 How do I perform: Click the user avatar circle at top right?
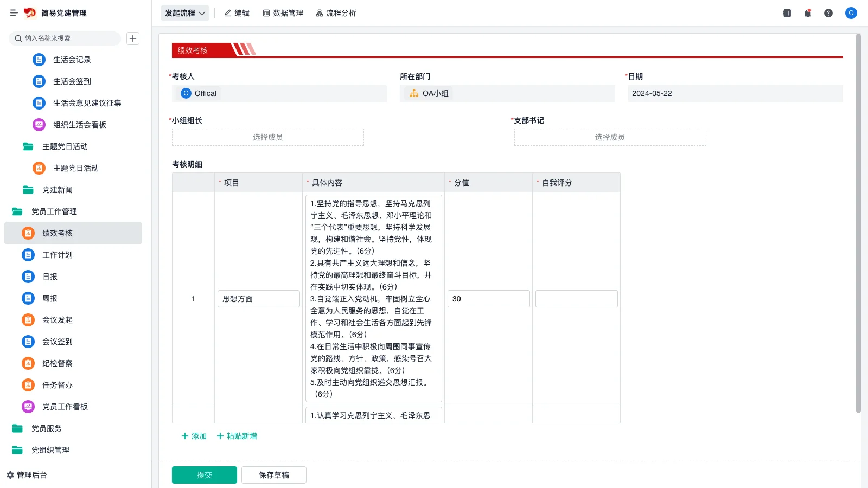click(851, 13)
